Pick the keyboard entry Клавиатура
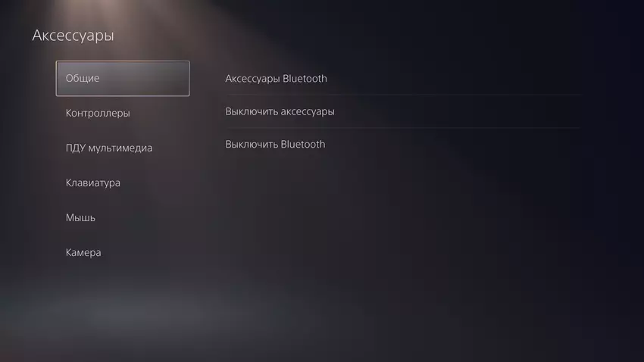The height and width of the screenshot is (362, 644). [123, 183]
